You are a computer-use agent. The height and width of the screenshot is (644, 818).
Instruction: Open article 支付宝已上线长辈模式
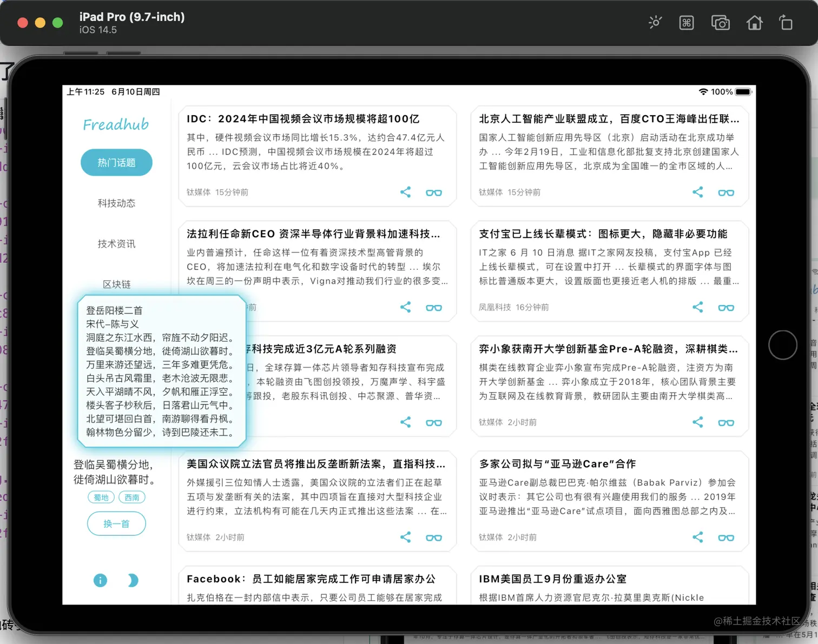tap(610, 271)
